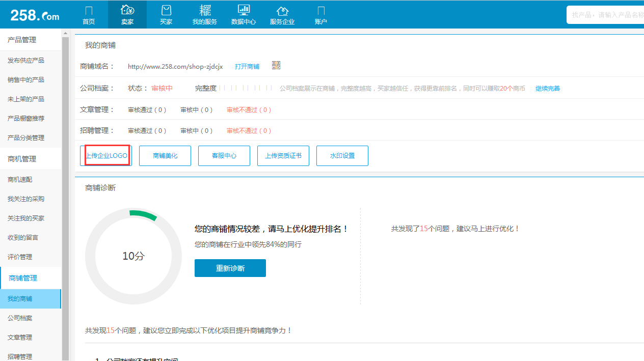Open the 水印设置 button
Image resolution: width=644 pixels, height=361 pixels.
tap(342, 155)
